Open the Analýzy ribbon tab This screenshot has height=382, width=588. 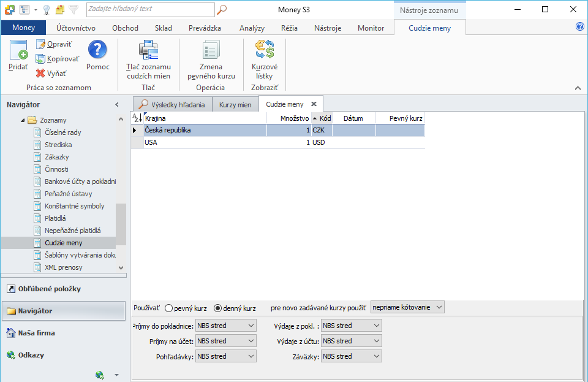coord(252,28)
